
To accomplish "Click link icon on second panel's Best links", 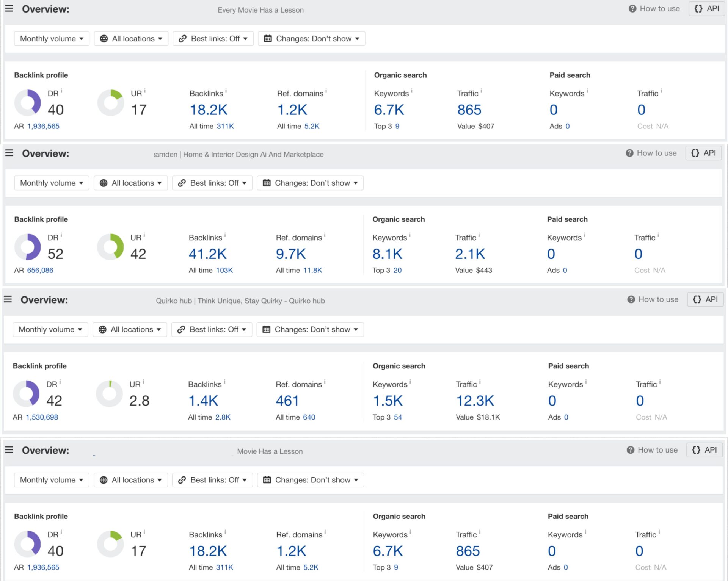I will 182,183.
